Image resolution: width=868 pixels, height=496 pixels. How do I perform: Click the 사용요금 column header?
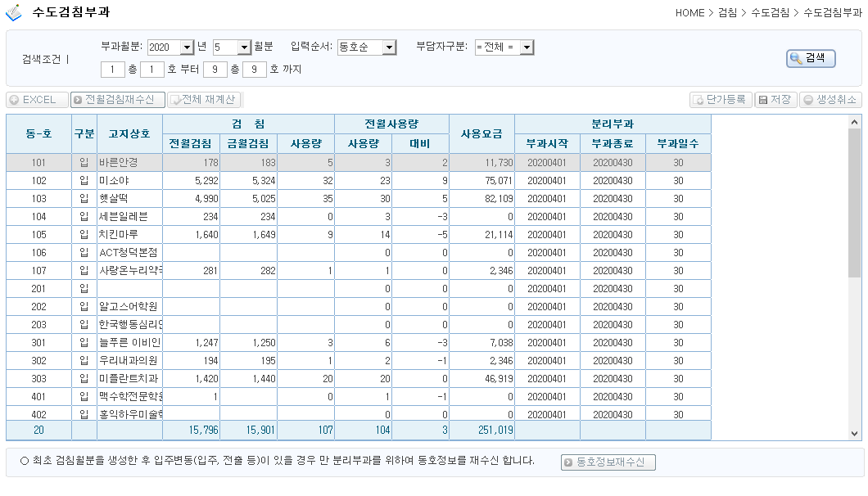tap(481, 134)
